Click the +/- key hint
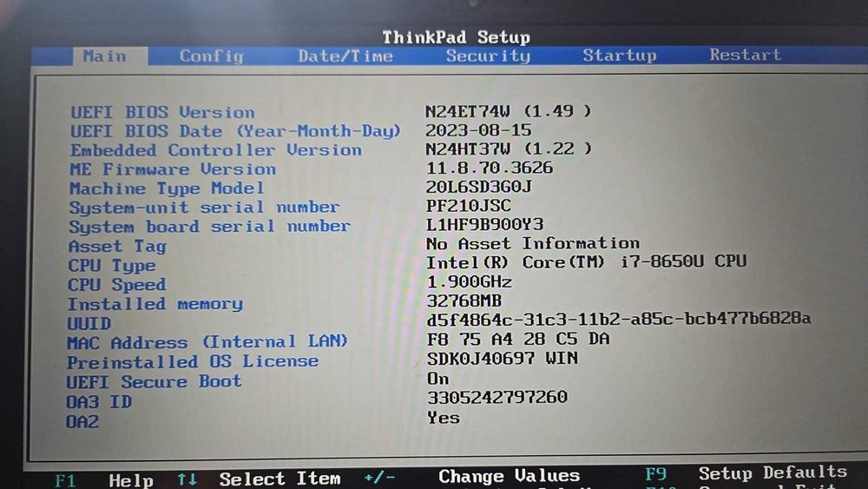The width and height of the screenshot is (868, 489). [380, 477]
